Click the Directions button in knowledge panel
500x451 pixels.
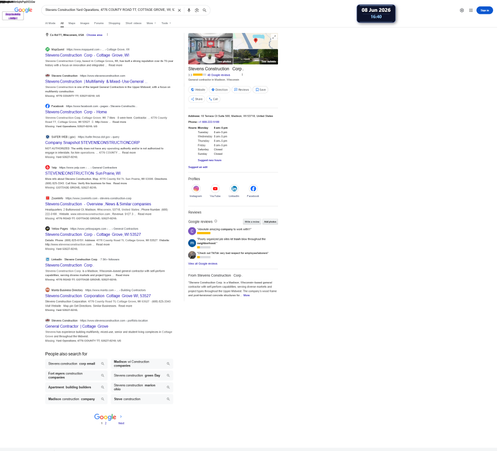pyautogui.click(x=219, y=90)
